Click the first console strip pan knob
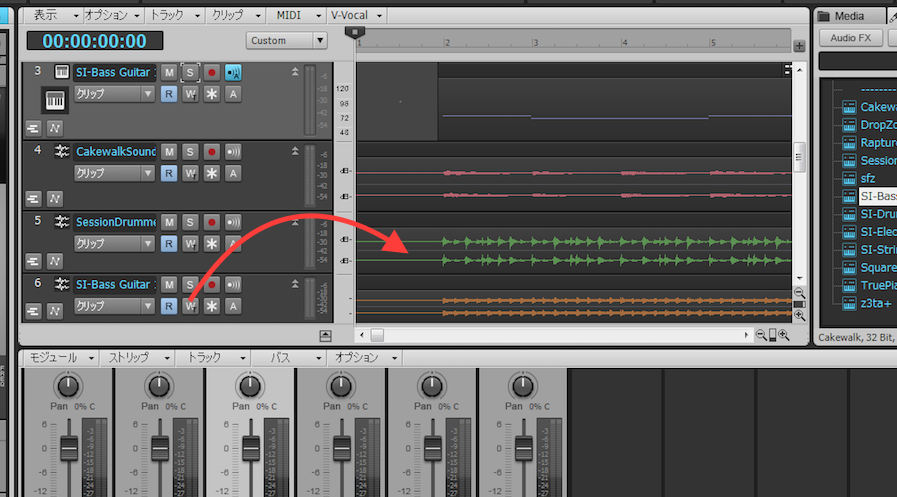The width and height of the screenshot is (897, 497). click(x=68, y=386)
